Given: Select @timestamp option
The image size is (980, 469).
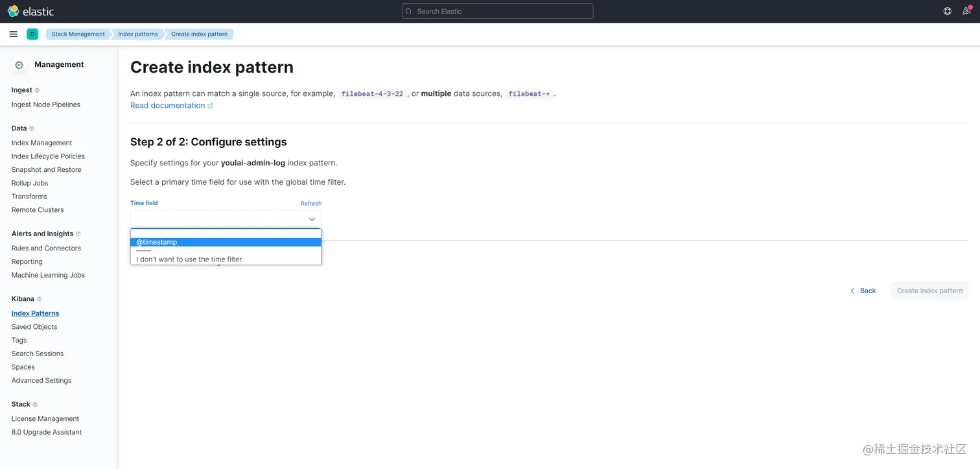Looking at the screenshot, I should pyautogui.click(x=226, y=242).
